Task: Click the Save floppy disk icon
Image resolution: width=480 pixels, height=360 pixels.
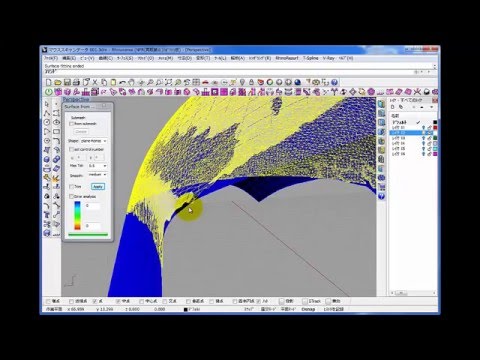Action: 67,82
